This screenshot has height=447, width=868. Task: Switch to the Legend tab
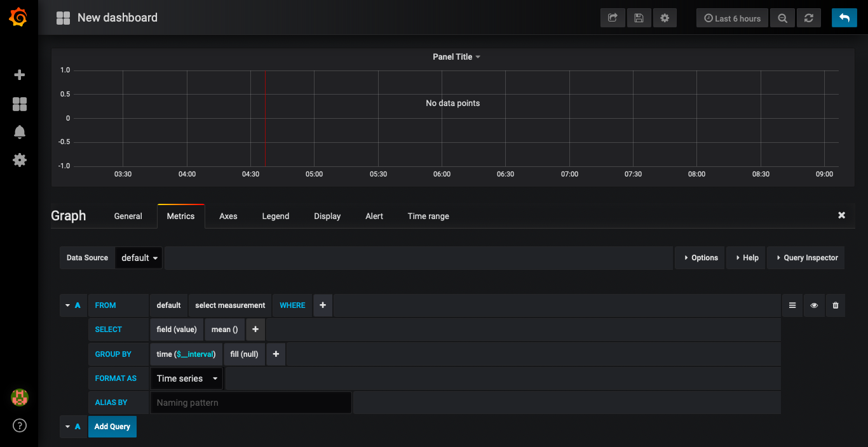point(276,216)
